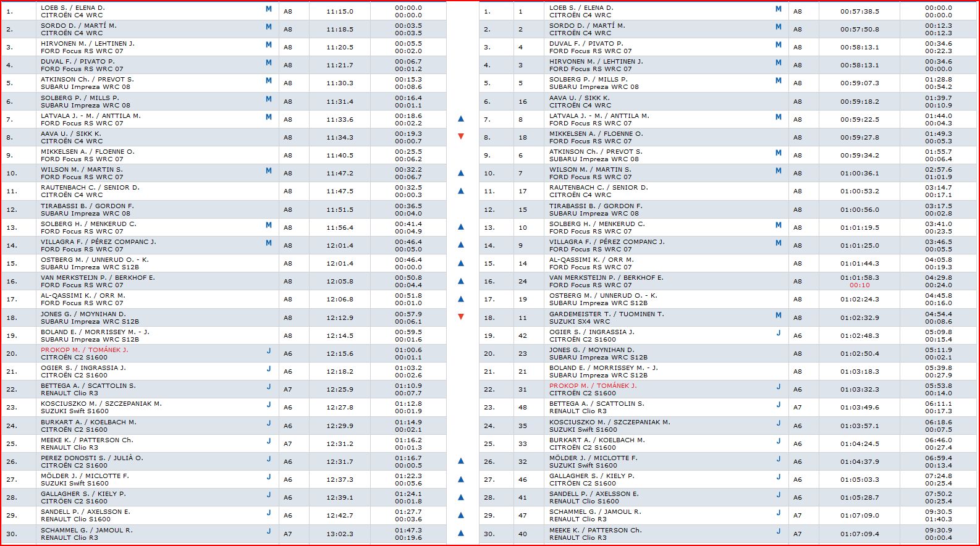Click car number 42 in Ogier's right-table row

pyautogui.click(x=523, y=336)
